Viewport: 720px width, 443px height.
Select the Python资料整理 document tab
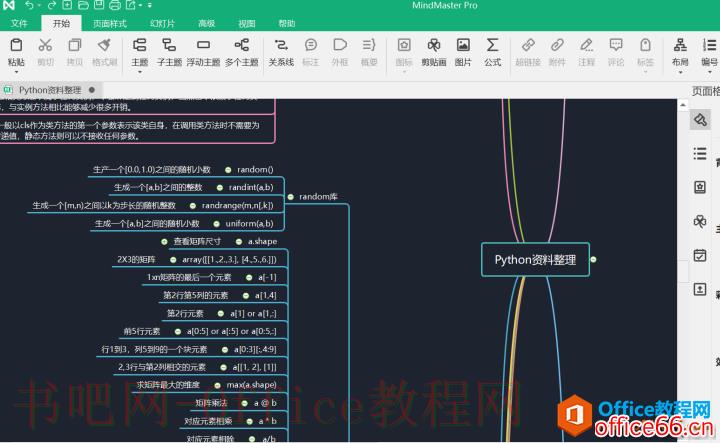click(50, 90)
